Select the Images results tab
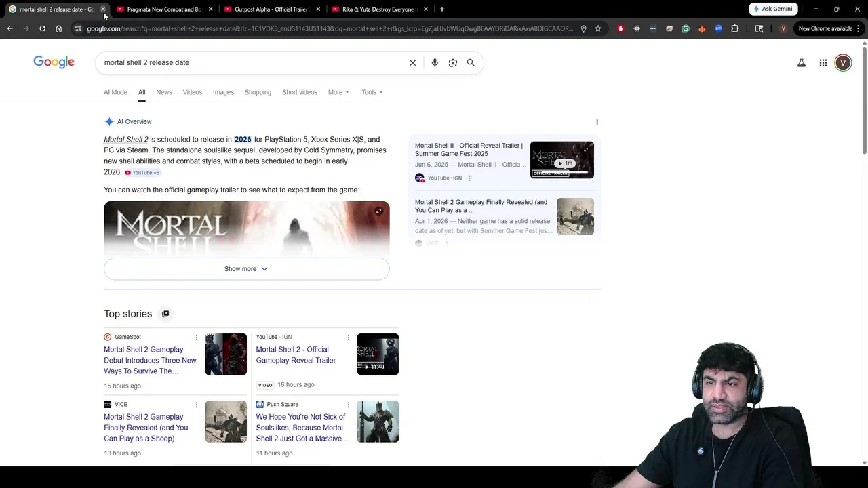The width and height of the screenshot is (868, 488). tap(223, 92)
